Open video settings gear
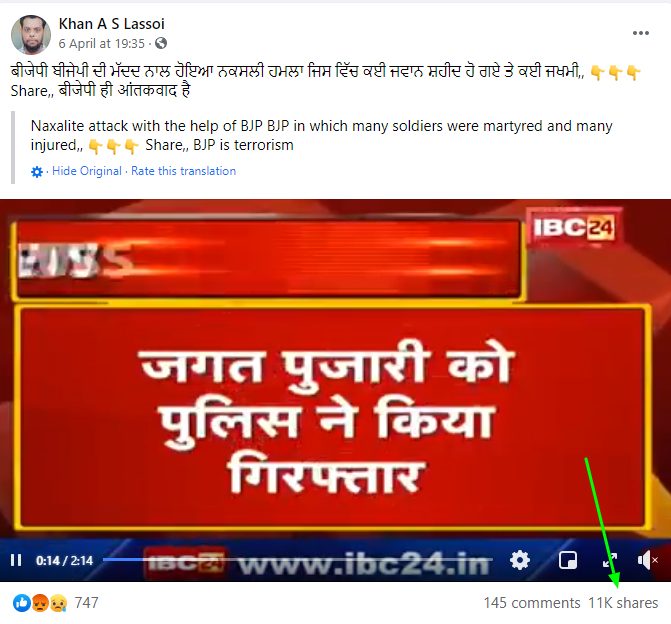This screenshot has height=624, width=671. pyautogui.click(x=520, y=560)
